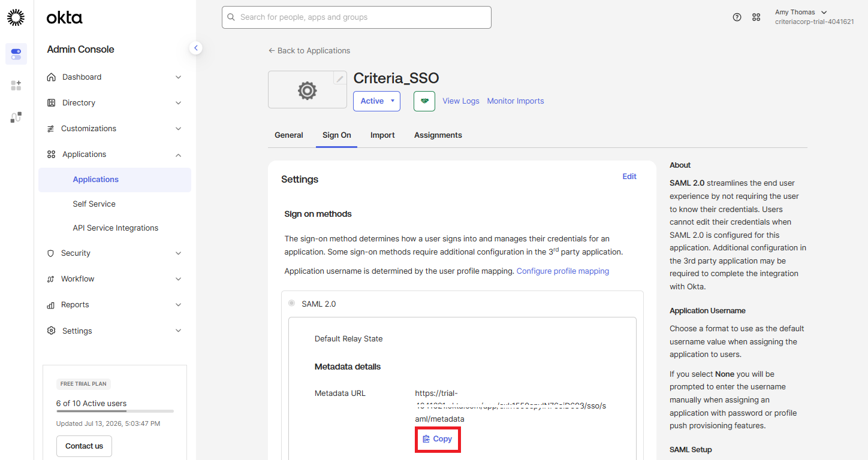Click the FREE TRIAL PLAN badge
868x460 pixels.
coord(84,384)
